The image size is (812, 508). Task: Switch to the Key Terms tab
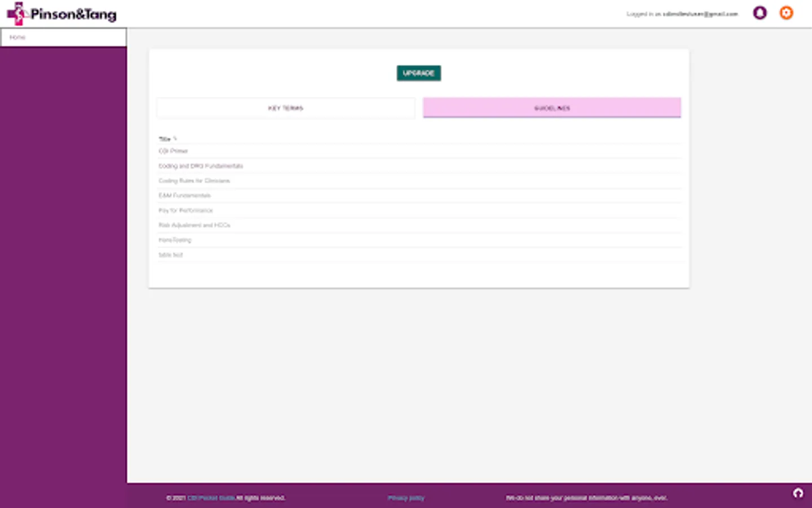point(286,108)
